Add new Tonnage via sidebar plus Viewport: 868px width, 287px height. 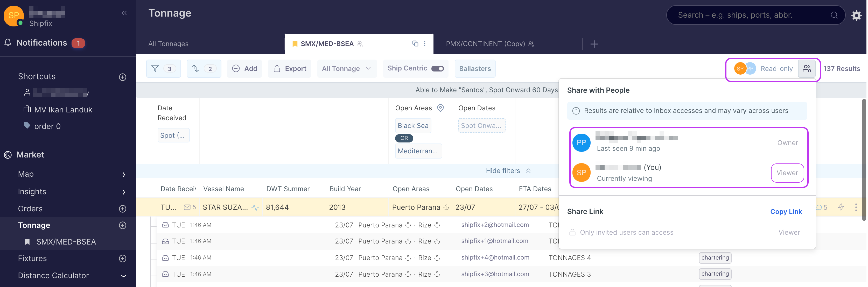pyautogui.click(x=123, y=225)
